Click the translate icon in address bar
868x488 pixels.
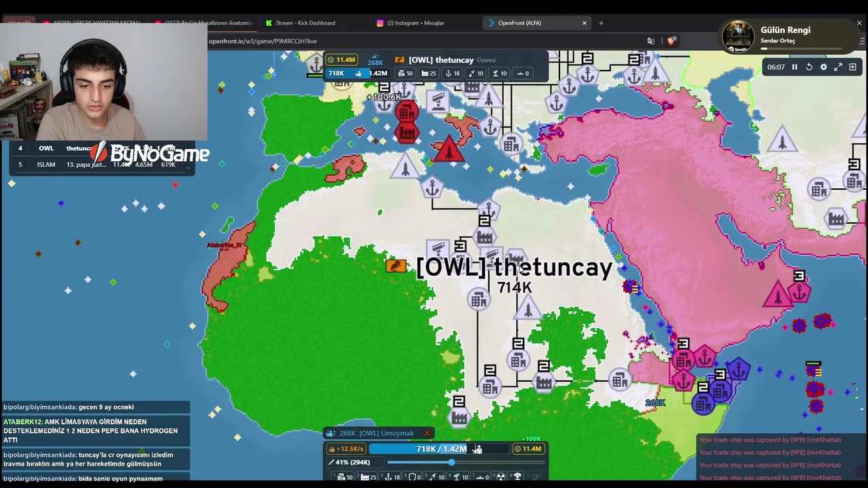click(x=651, y=41)
